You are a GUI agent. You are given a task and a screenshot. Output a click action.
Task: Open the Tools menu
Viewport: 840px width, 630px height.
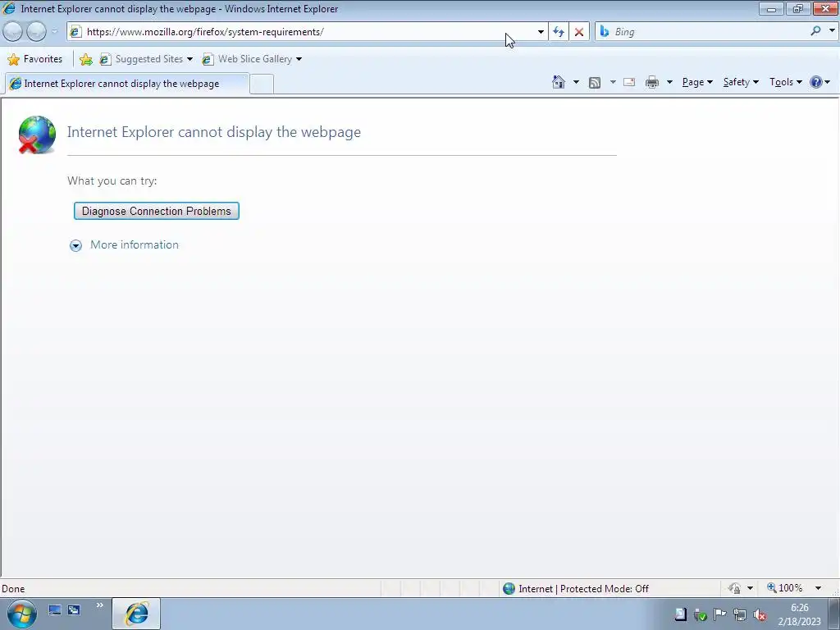[x=785, y=82]
